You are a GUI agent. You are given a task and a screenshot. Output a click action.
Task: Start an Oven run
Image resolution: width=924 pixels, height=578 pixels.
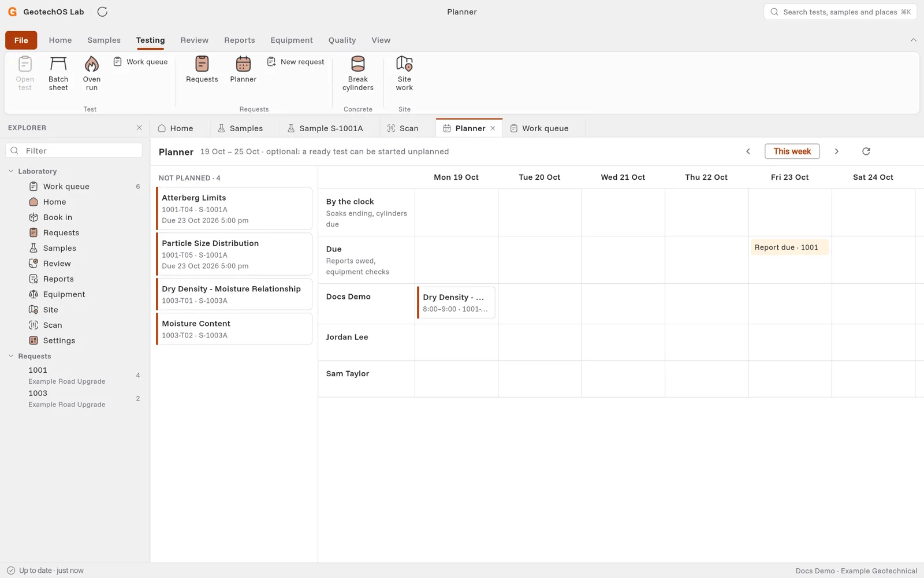(x=91, y=73)
